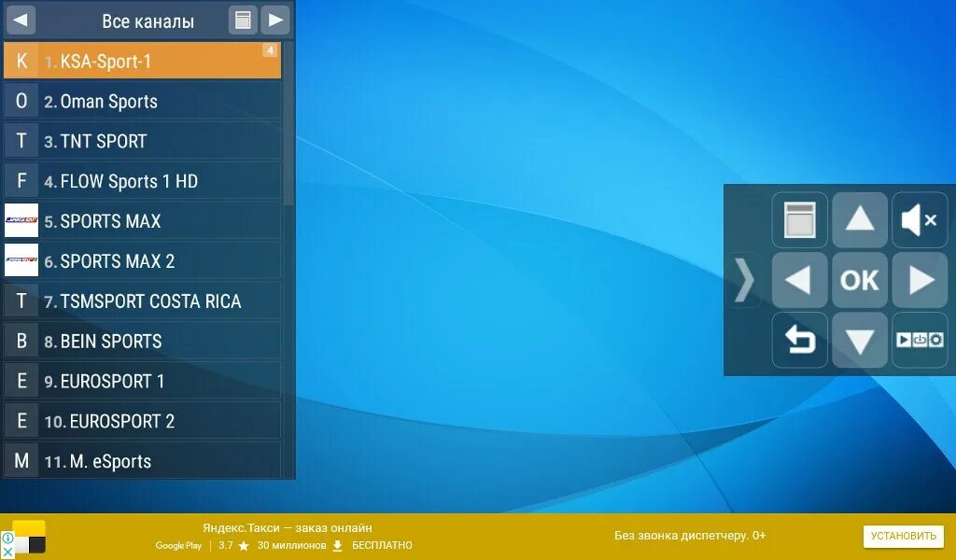The height and width of the screenshot is (560, 956).
Task: Select channel 4. FLOW Sports 1 HD
Action: pos(142,181)
